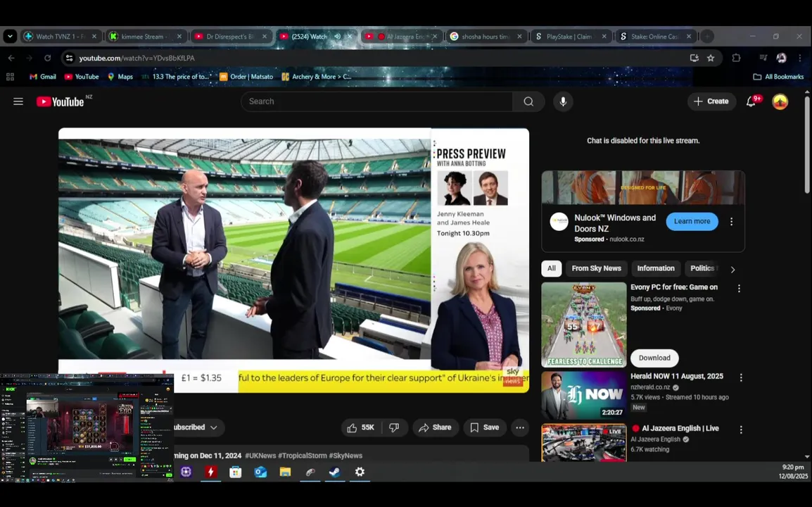The image size is (812, 507).
Task: Go back to previous page
Action: click(11, 58)
